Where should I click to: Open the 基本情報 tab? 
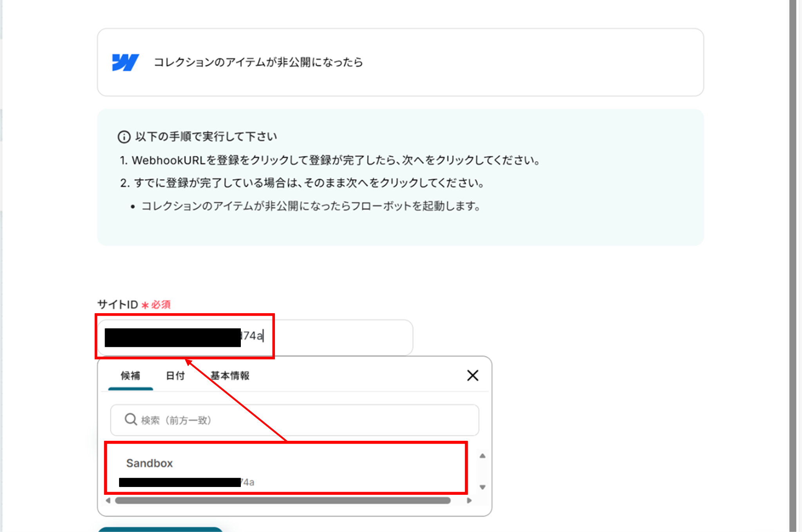230,376
